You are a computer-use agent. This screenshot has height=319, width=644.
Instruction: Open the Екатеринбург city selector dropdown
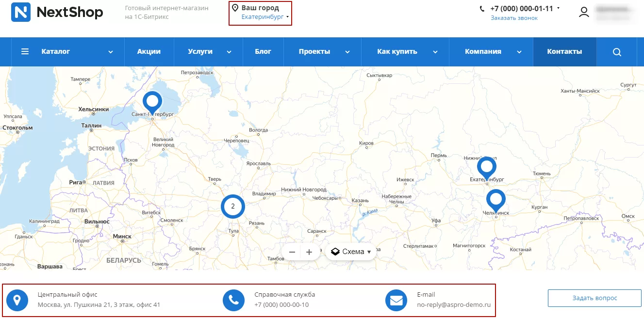pyautogui.click(x=265, y=16)
